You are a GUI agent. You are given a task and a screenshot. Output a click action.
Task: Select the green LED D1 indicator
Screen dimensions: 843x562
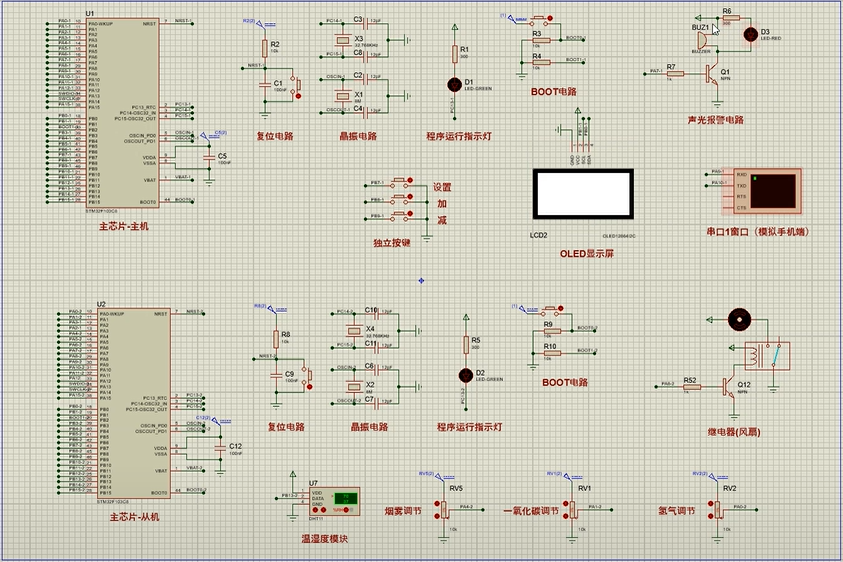tap(455, 84)
